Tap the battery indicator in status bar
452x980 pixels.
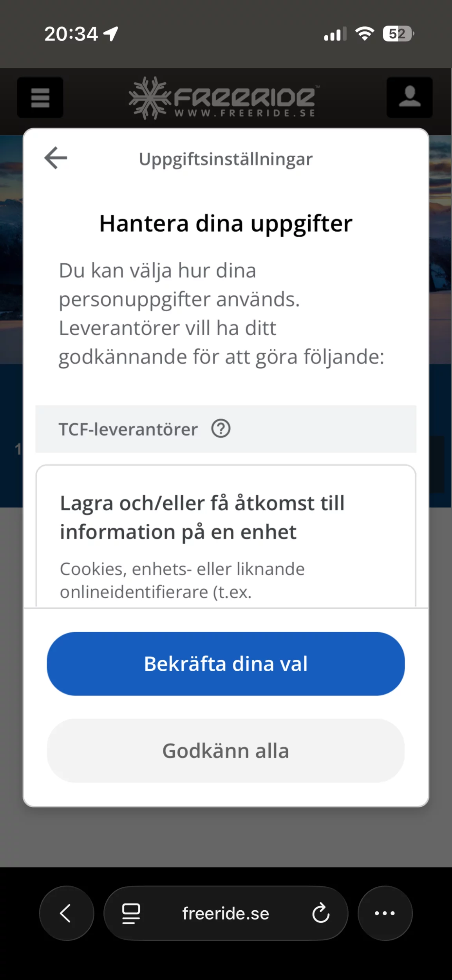[398, 34]
